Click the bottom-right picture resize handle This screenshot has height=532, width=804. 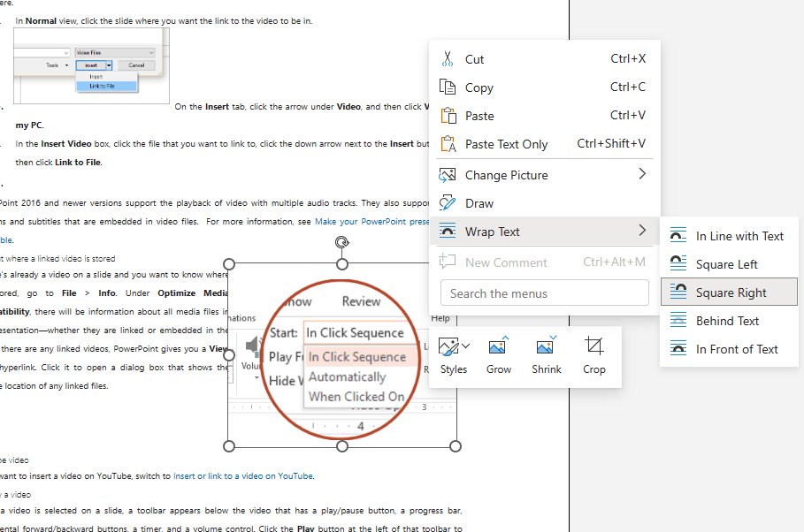click(x=455, y=446)
